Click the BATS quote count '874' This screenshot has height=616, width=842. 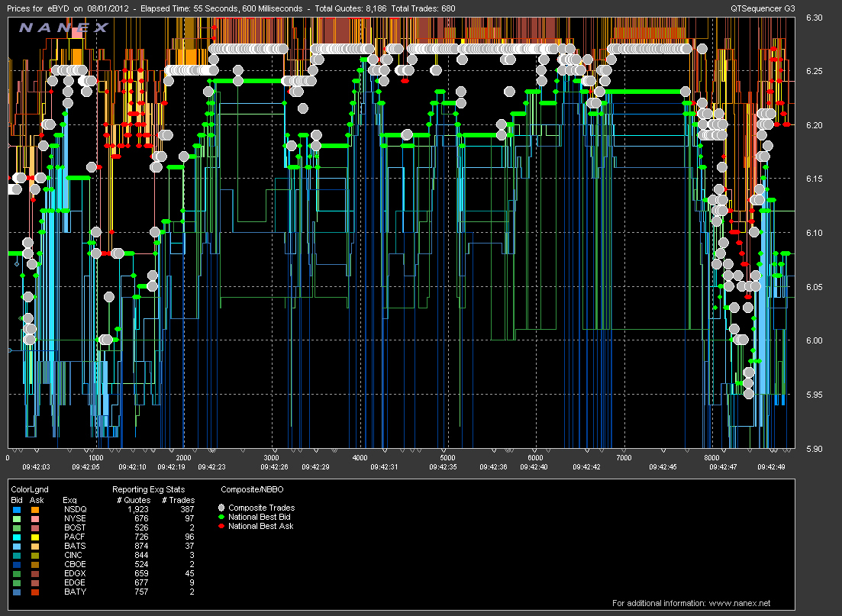coord(141,546)
